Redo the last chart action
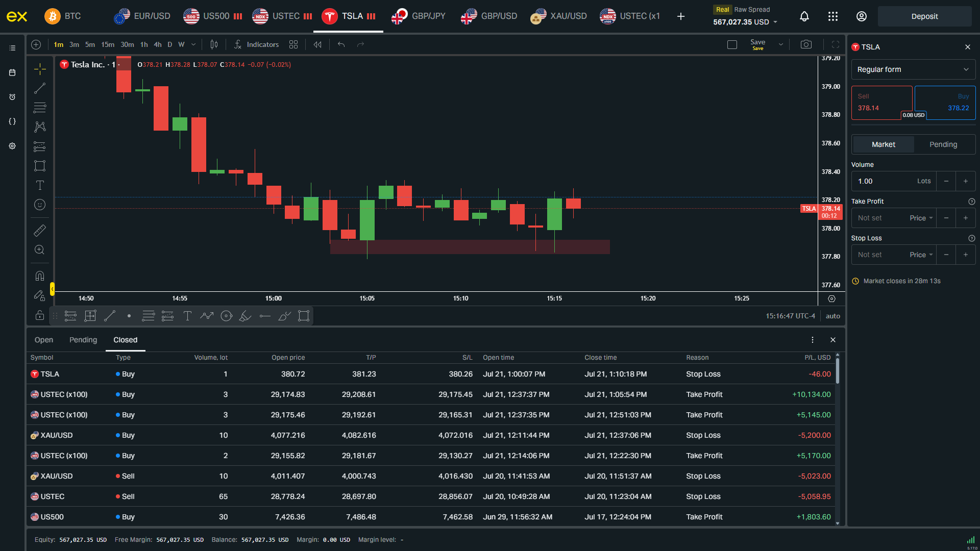Image resolution: width=980 pixels, height=551 pixels. tap(361, 44)
